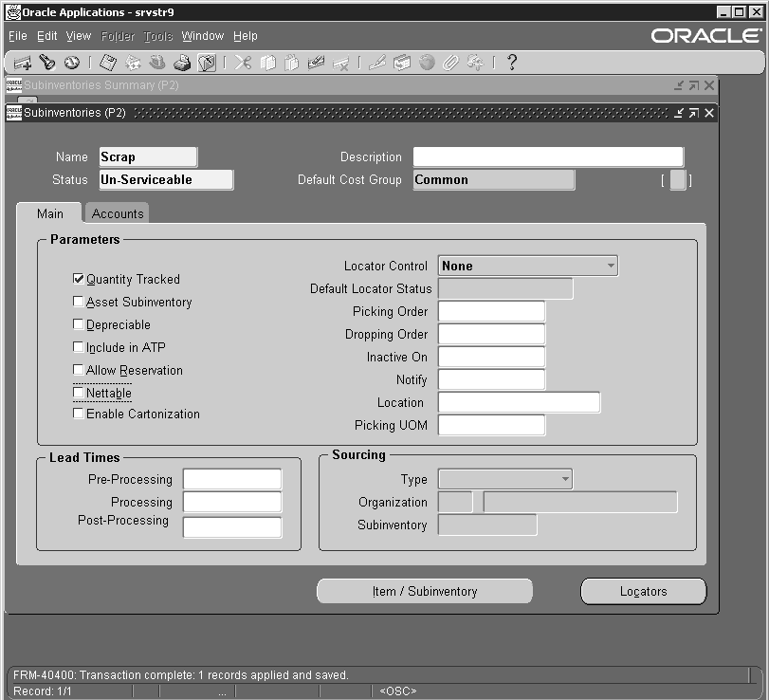This screenshot has height=700, width=769.
Task: Click the Name field containing Scrap
Action: tap(148, 157)
